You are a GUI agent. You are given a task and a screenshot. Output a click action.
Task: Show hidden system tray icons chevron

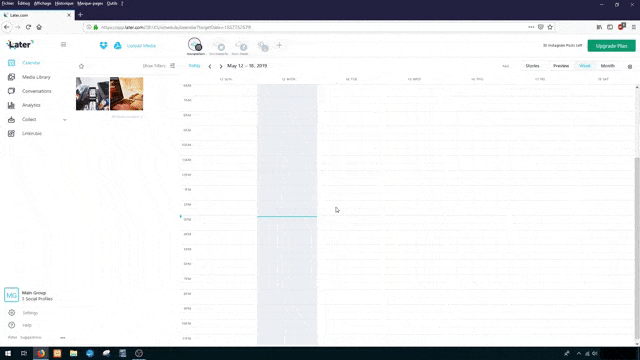click(579, 353)
